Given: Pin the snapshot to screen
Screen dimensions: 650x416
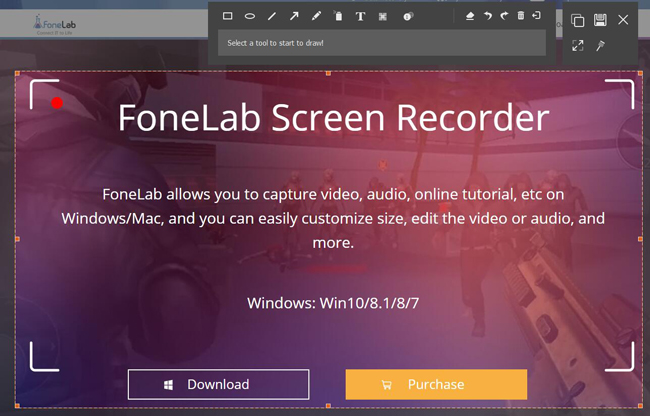Looking at the screenshot, I should point(600,45).
